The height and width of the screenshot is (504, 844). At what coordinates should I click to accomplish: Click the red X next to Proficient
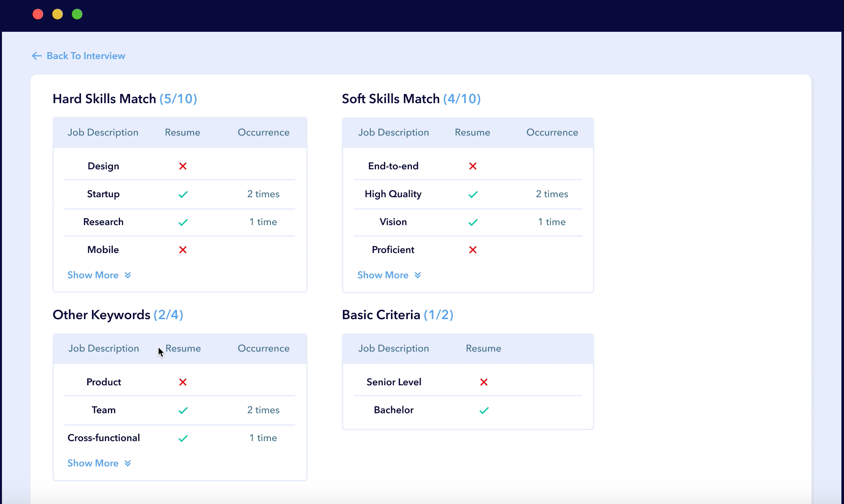[472, 250]
